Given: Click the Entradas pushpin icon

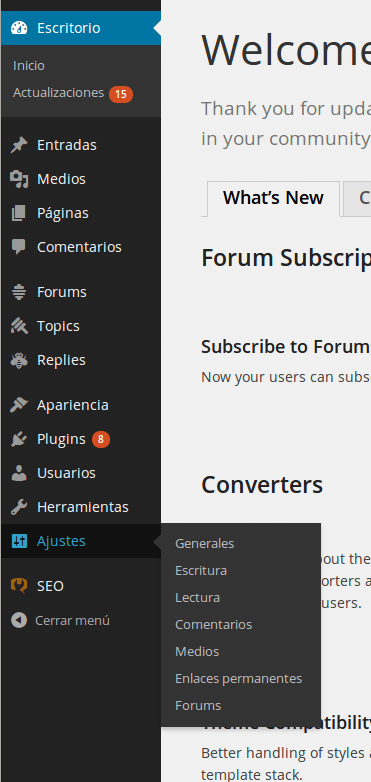Looking at the screenshot, I should coord(19,145).
